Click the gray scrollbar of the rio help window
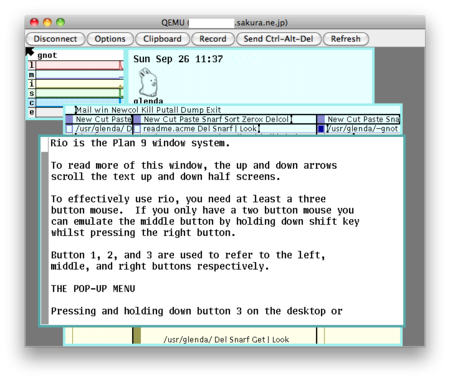This screenshot has height=381, width=450. (x=45, y=237)
